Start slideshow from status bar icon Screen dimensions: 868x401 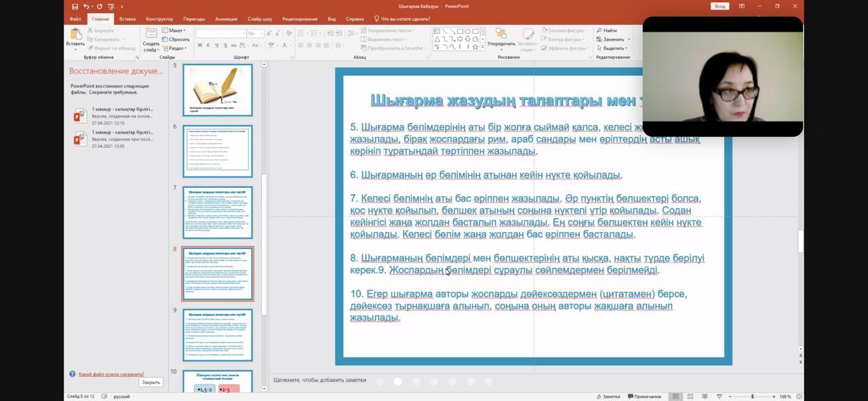718,396
